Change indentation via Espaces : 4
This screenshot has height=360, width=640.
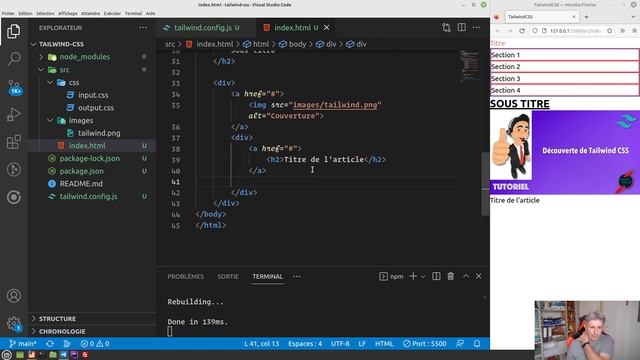[305, 344]
